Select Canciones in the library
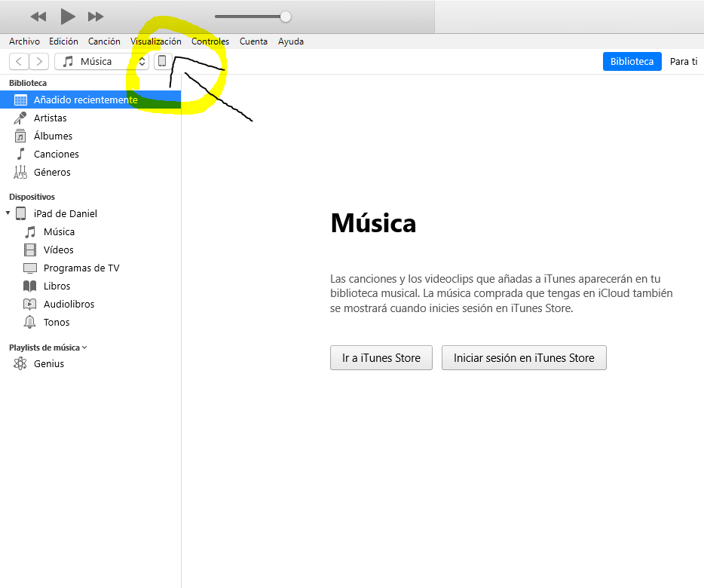This screenshot has height=588, width=704. (56, 154)
